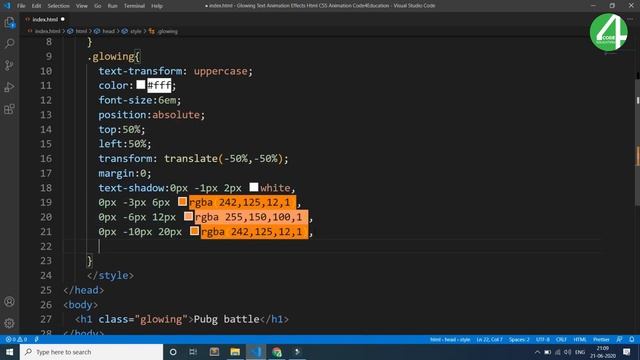Expand the style breadcrumb segment
Viewport: 640px width, 360px height.
click(136, 31)
